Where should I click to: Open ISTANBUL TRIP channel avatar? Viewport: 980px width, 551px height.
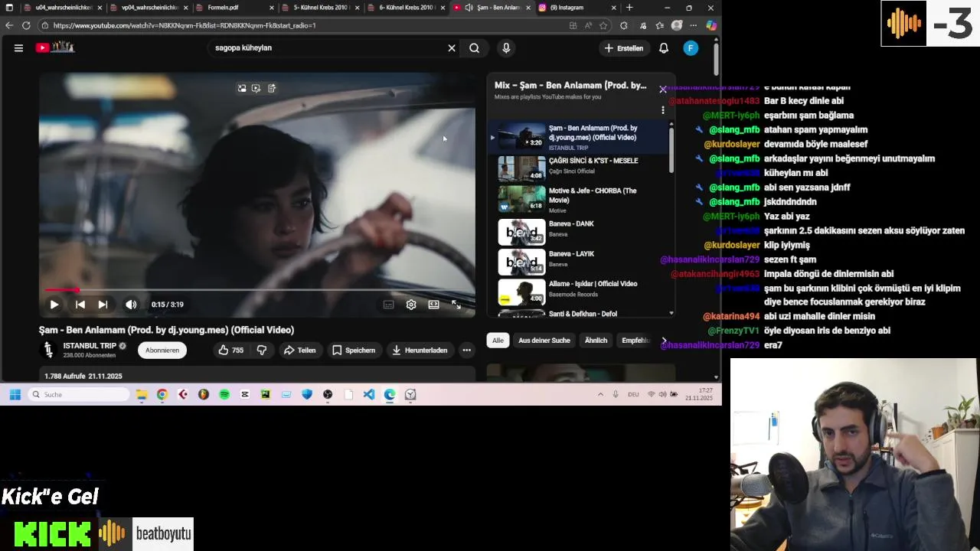click(x=48, y=350)
